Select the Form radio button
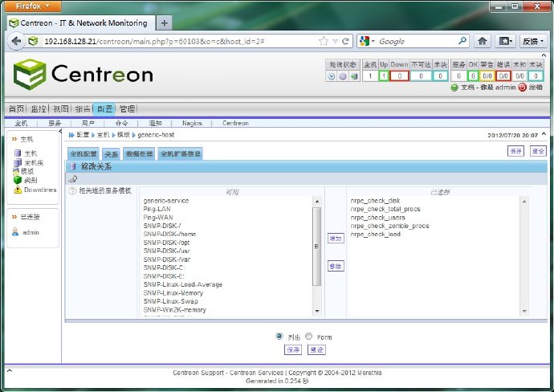554x392 pixels. (x=309, y=336)
